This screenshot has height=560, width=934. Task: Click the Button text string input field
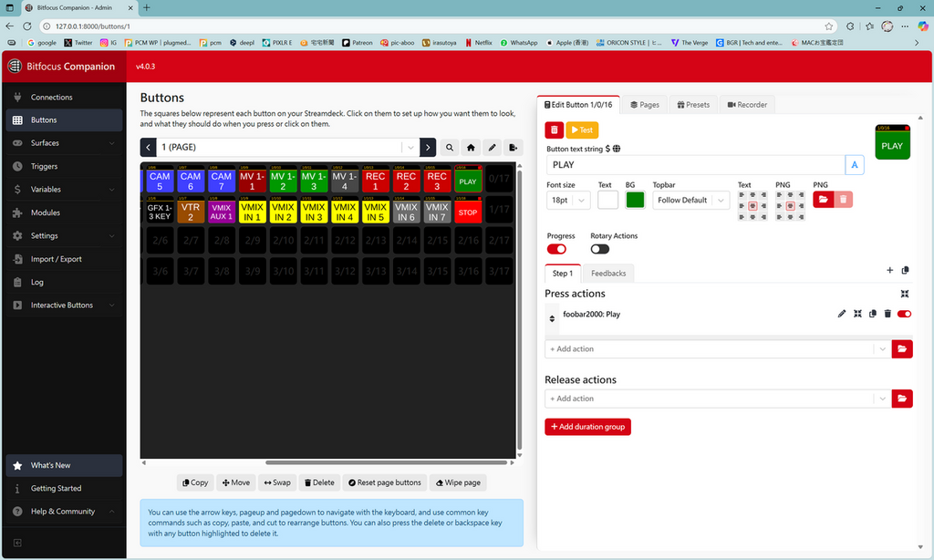(x=696, y=165)
